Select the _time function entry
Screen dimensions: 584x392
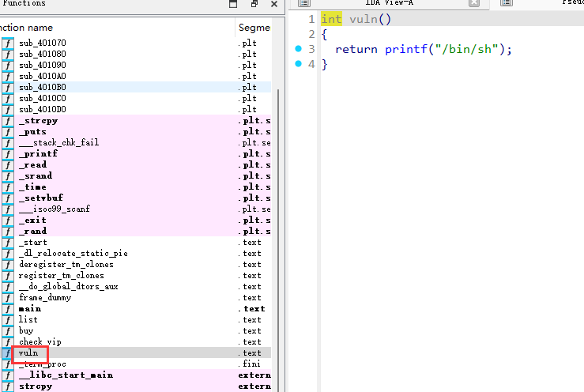pos(136,187)
